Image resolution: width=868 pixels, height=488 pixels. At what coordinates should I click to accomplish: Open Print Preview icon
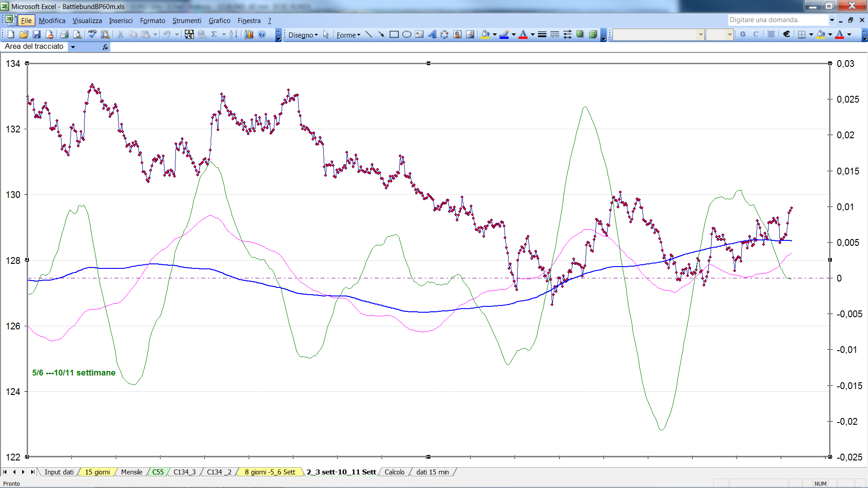(x=77, y=34)
